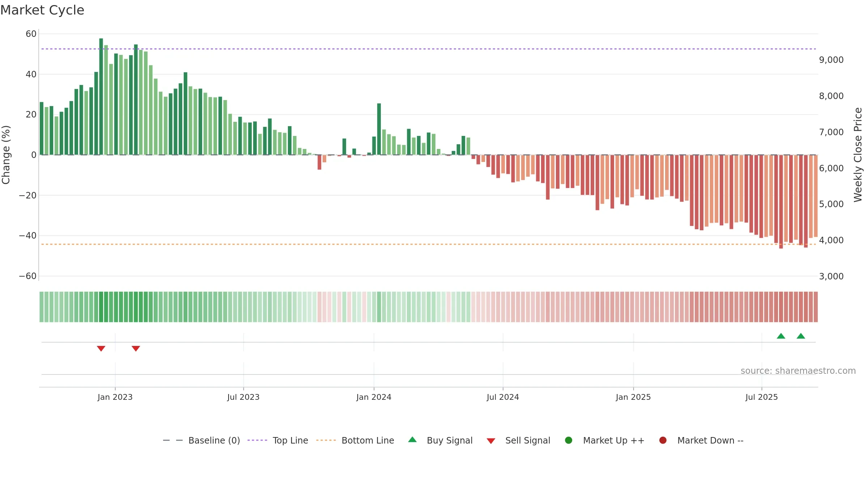Click the 60 tick on the left axis
Viewport: 868px width, 488px height.
pos(31,34)
